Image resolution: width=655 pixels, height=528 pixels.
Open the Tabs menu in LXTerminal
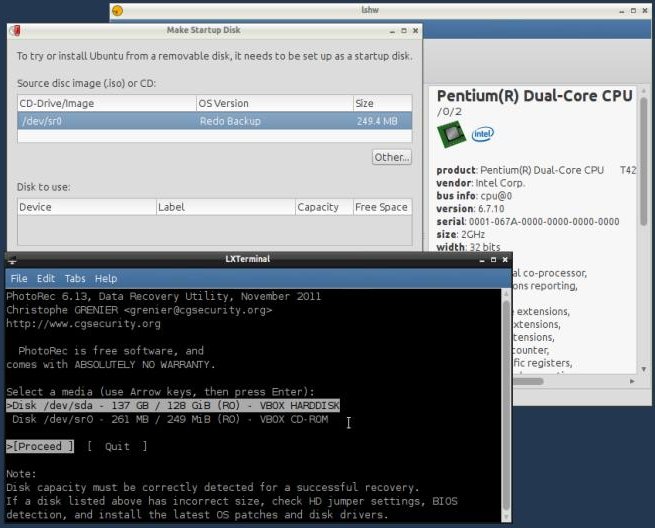[x=75, y=279]
